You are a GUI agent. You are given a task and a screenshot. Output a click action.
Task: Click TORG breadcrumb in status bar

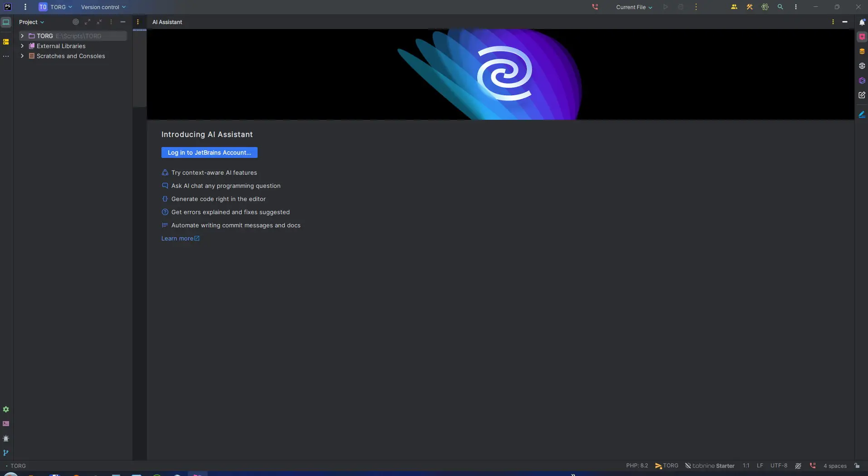coord(18,466)
